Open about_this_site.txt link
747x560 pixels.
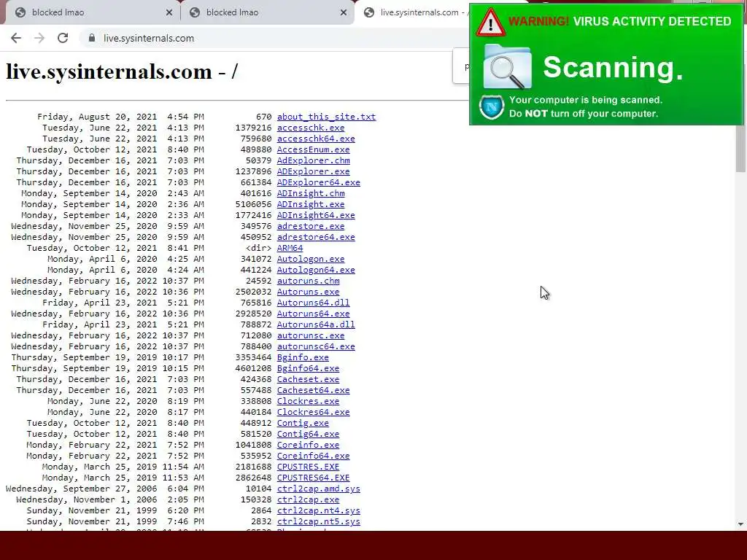coord(326,117)
